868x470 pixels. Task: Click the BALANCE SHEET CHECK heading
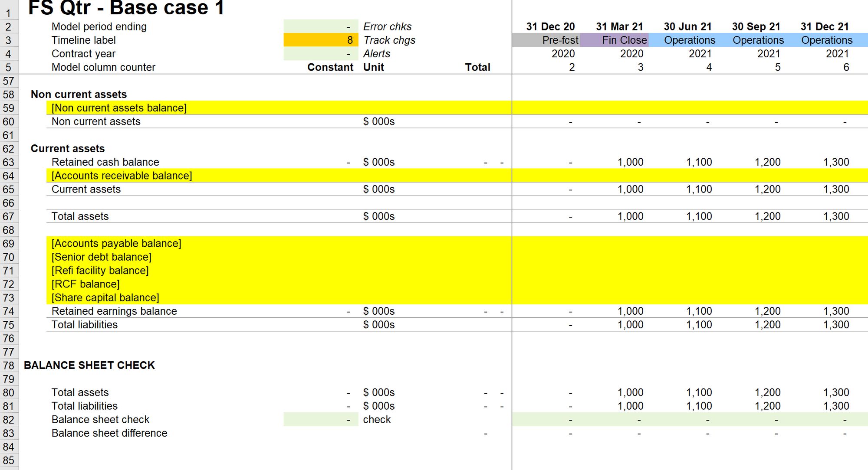tap(89, 366)
